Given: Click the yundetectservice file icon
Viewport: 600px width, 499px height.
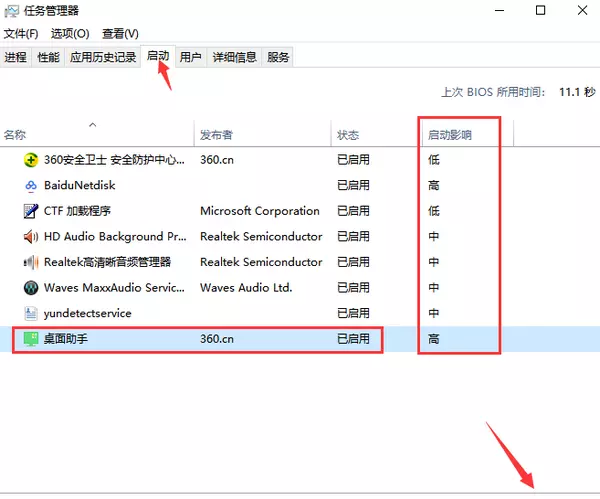Looking at the screenshot, I should click(31, 313).
